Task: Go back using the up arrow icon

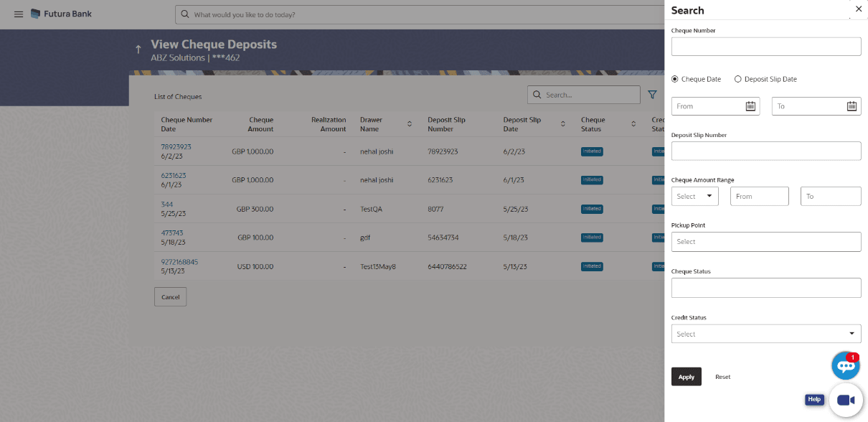Action: click(138, 50)
